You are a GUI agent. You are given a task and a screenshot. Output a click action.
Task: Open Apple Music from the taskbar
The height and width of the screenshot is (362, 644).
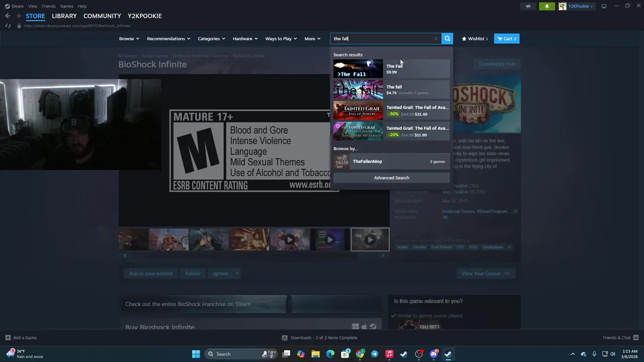tap(389, 354)
